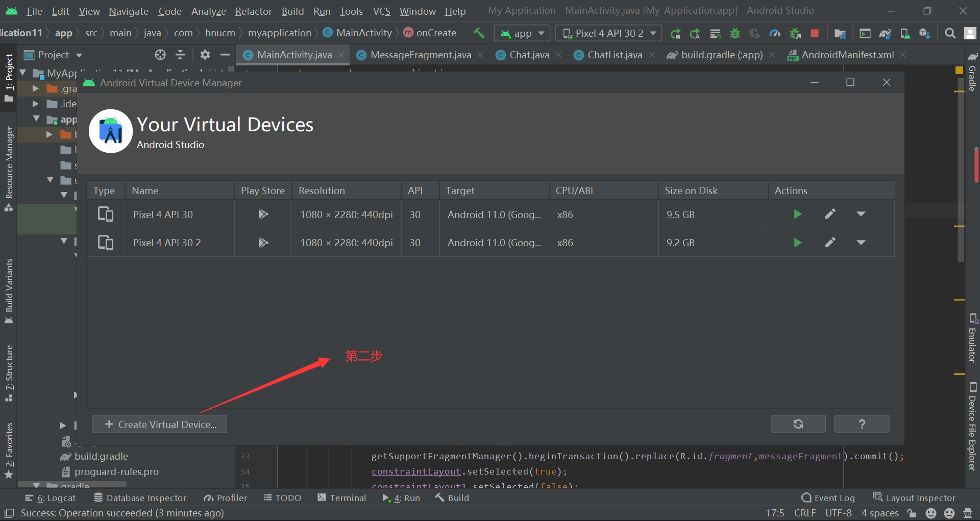
Task: Click Attach Debugger to Android Process icon
Action: 795,34
